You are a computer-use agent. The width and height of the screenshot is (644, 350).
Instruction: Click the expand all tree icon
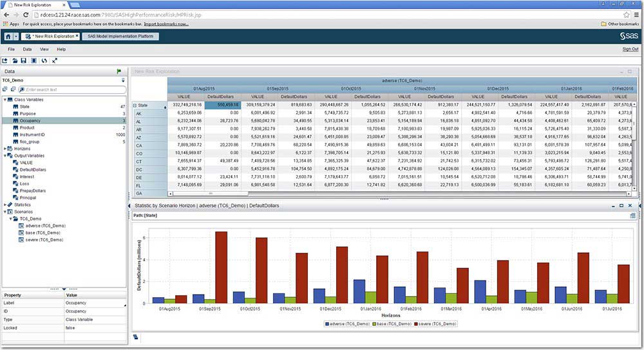click(x=5, y=89)
